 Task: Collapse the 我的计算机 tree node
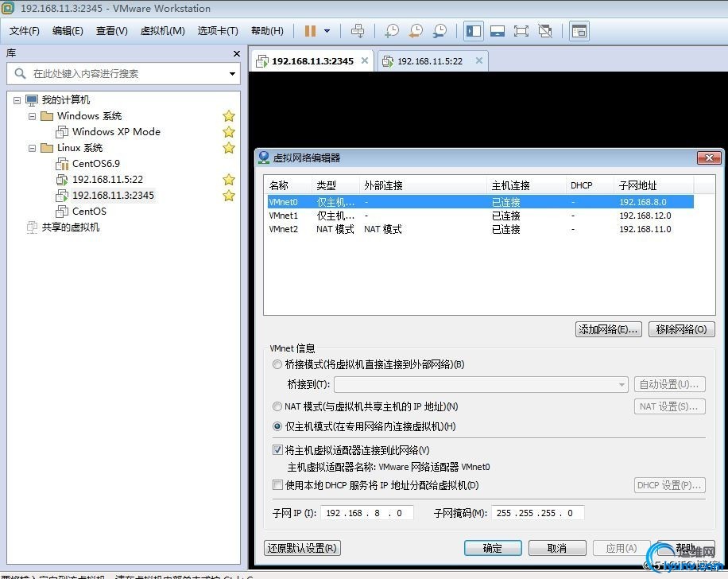click(17, 100)
